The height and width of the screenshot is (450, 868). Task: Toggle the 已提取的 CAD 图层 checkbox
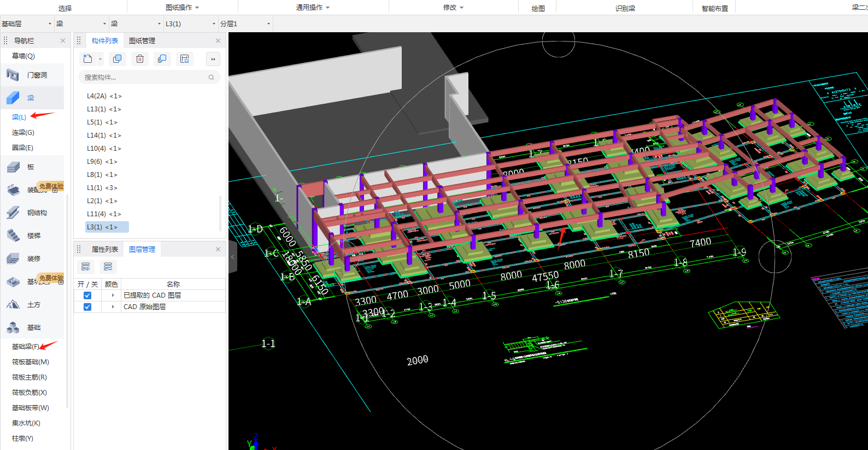pyautogui.click(x=87, y=295)
